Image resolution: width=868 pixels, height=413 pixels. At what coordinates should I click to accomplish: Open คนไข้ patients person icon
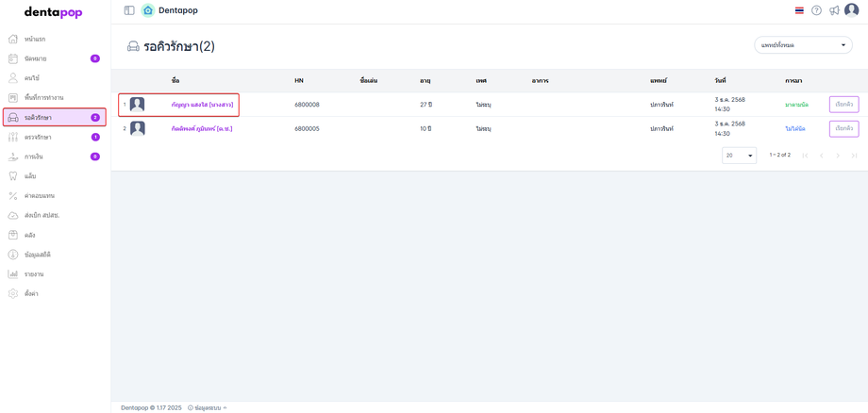pyautogui.click(x=14, y=78)
